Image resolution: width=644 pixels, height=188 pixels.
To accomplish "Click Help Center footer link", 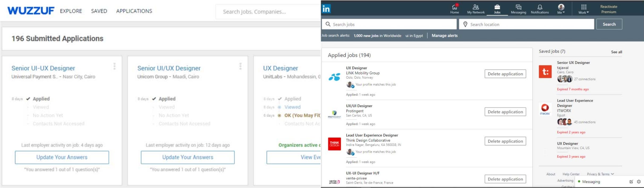I will [x=571, y=174].
